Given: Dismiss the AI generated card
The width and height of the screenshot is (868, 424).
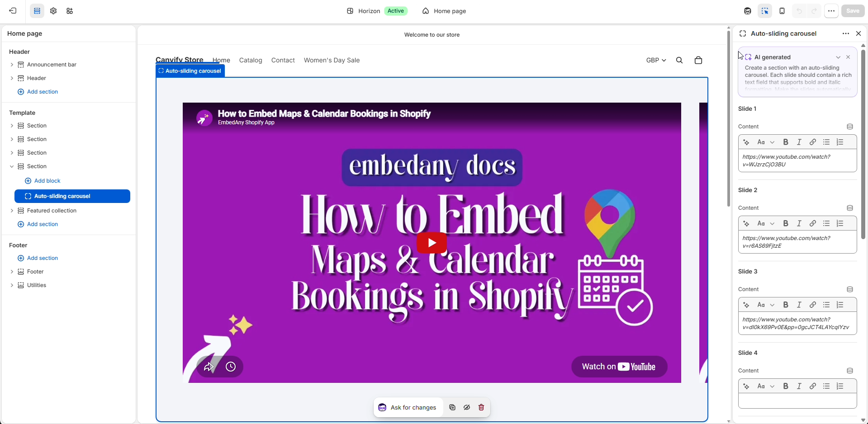Looking at the screenshot, I should click(848, 57).
